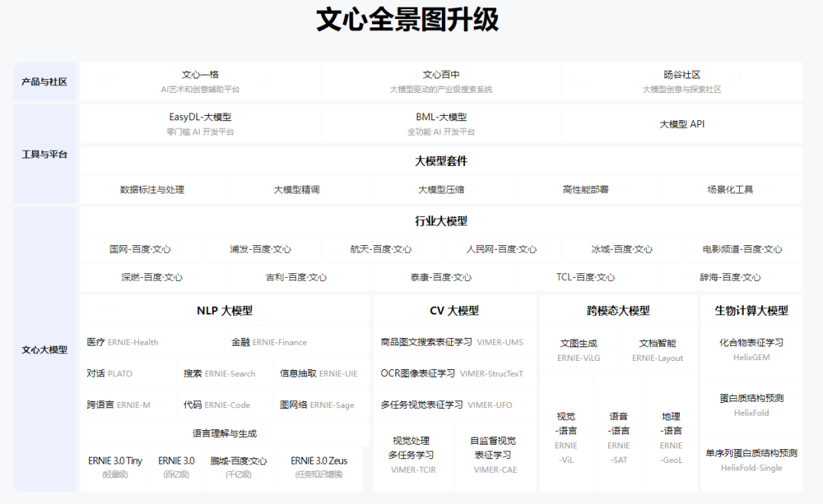Open the 文心一格 AI art platform cell

[x=200, y=81]
